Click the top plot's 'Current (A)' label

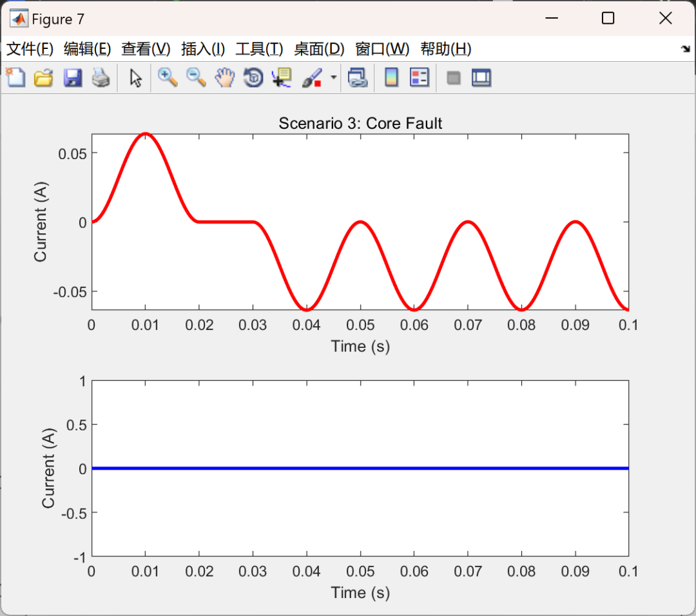[41, 222]
